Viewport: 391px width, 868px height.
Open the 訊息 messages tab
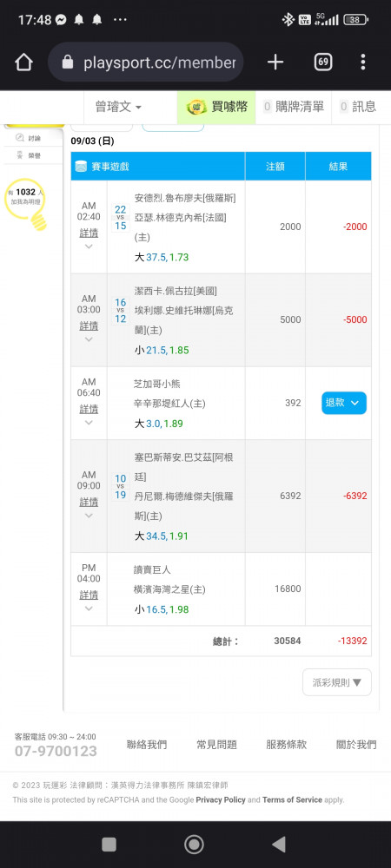[x=358, y=107]
